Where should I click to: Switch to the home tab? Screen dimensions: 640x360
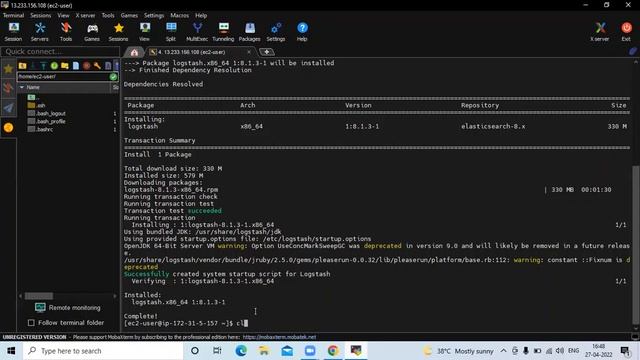(134, 52)
